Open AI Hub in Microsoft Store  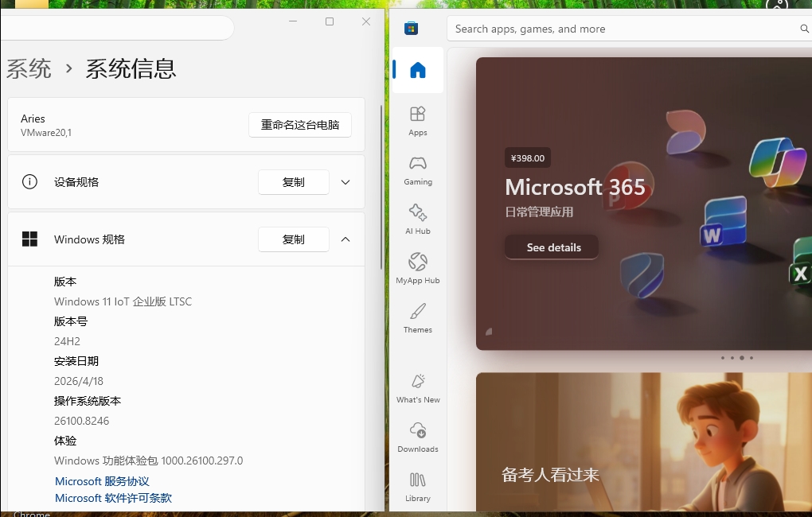417,219
